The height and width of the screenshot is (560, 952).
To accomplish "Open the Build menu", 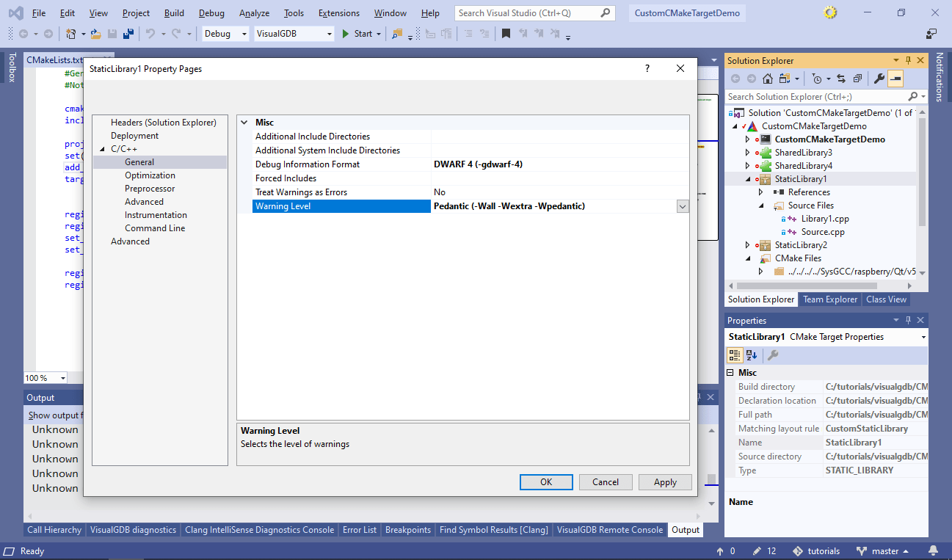I will 175,13.
